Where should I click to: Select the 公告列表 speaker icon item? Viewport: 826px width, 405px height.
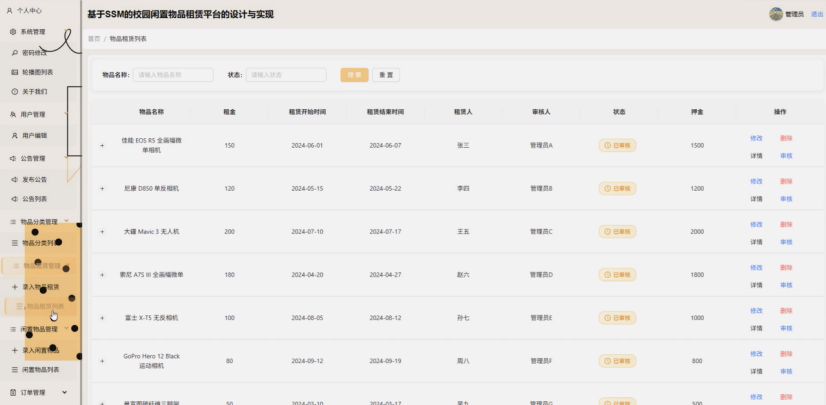click(x=15, y=199)
